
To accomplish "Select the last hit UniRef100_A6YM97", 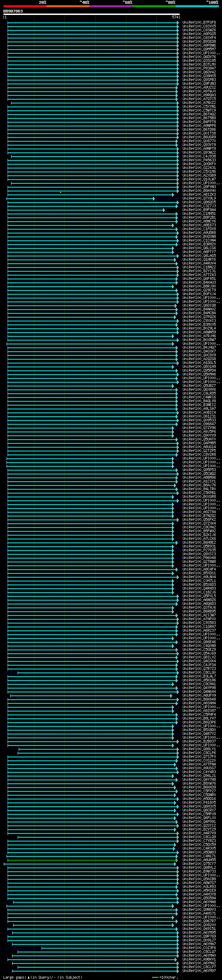I will pyautogui.click(x=199, y=971).
